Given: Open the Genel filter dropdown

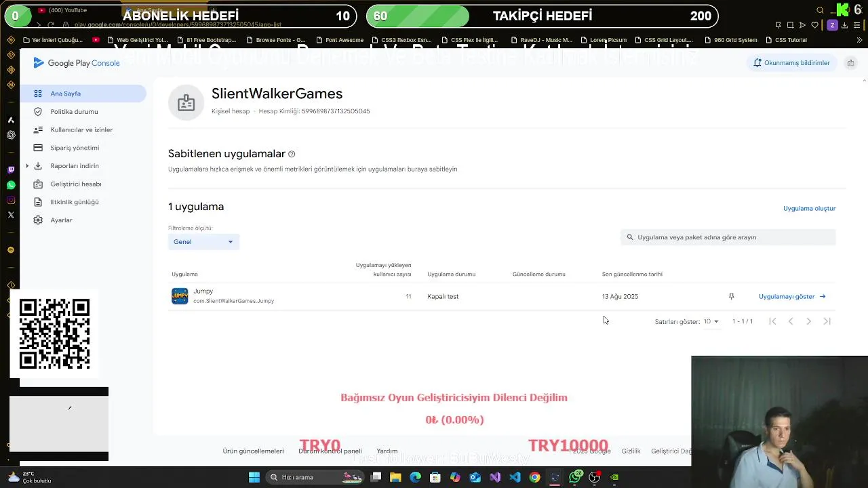Looking at the screenshot, I should [x=203, y=242].
